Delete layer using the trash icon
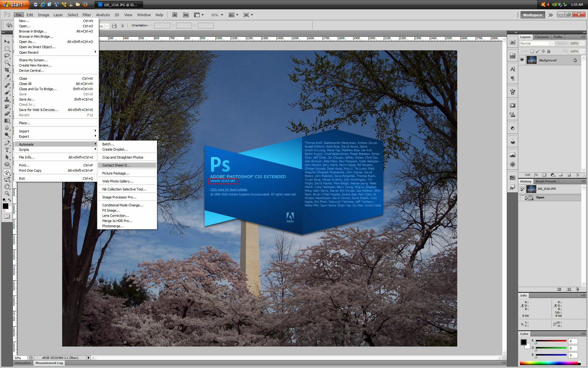The width and height of the screenshot is (588, 368). 577,175
